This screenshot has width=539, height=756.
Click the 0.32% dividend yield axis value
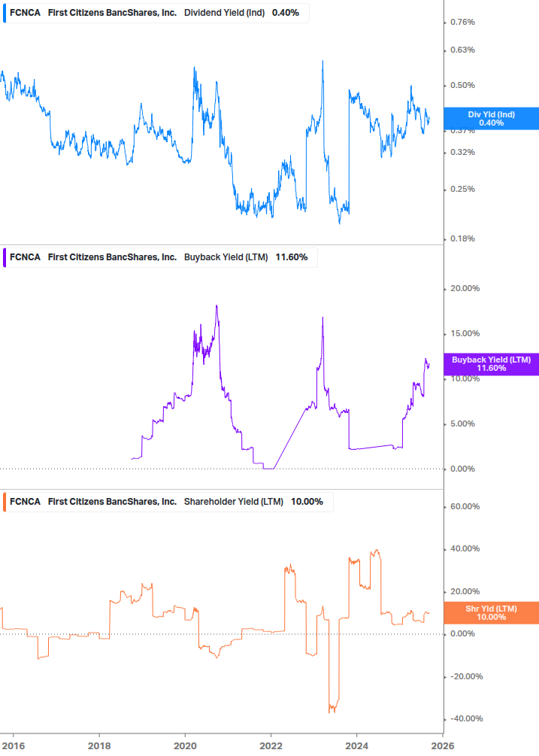click(x=462, y=153)
